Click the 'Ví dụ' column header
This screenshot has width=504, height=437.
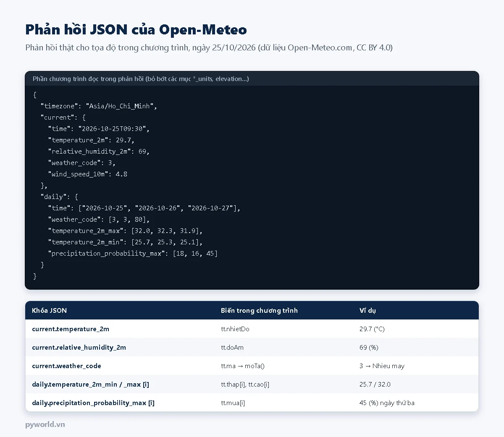[x=367, y=311]
